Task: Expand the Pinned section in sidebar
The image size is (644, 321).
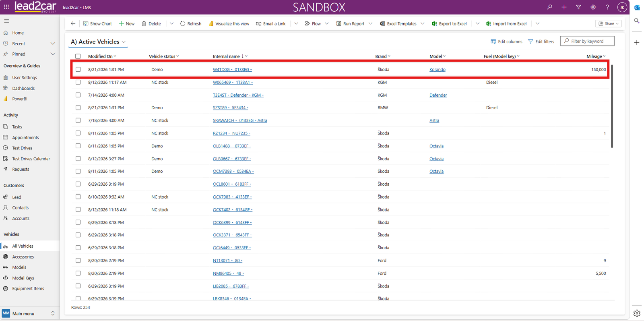Action: click(53, 54)
